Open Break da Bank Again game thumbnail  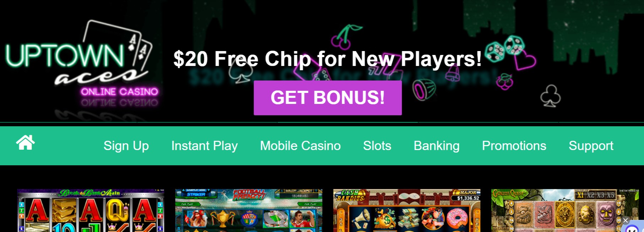coord(91,210)
